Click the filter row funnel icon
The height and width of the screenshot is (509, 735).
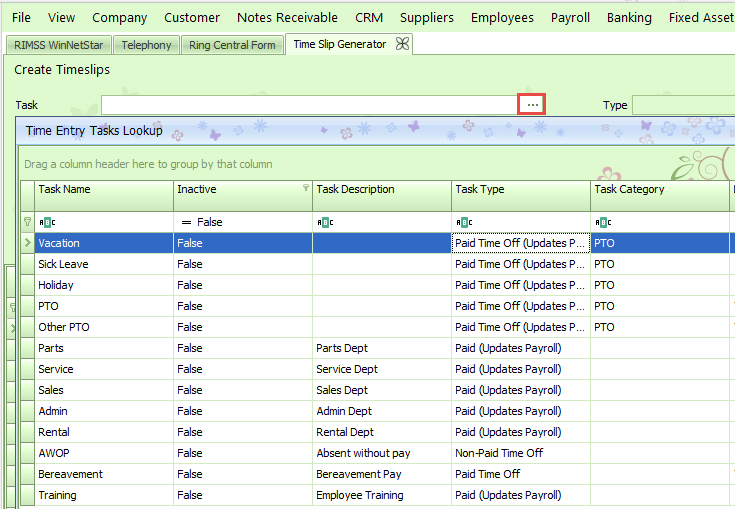[27, 222]
